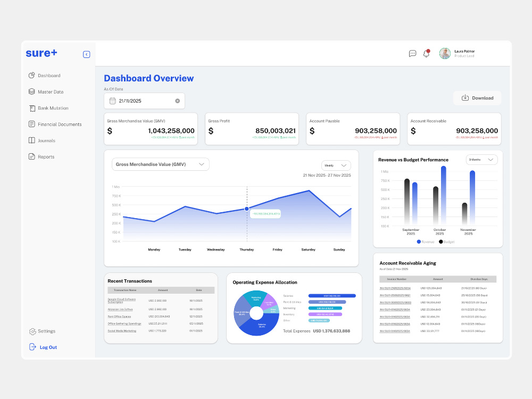Viewport: 532px width, 399px height.
Task: Click Transaction Name column header
Action: pyautogui.click(x=125, y=290)
